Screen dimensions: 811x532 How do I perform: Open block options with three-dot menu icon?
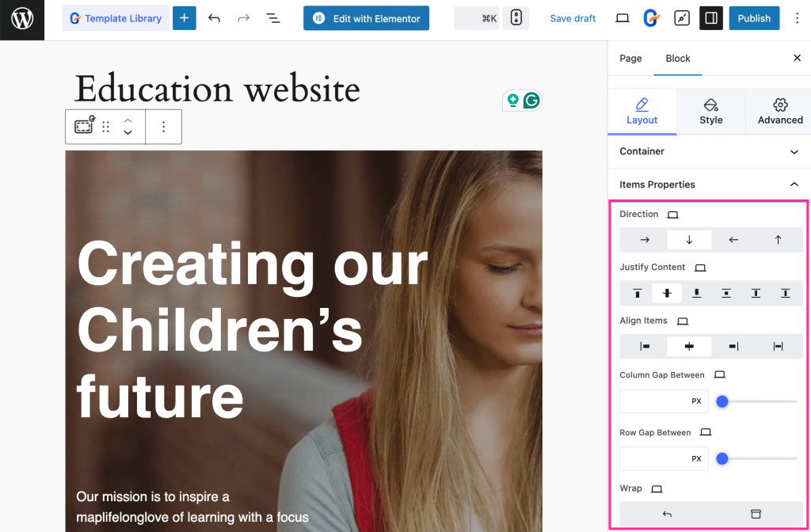point(163,127)
